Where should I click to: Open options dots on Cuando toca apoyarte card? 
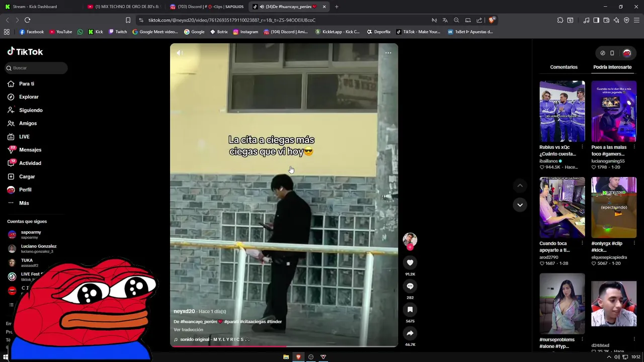click(x=582, y=243)
